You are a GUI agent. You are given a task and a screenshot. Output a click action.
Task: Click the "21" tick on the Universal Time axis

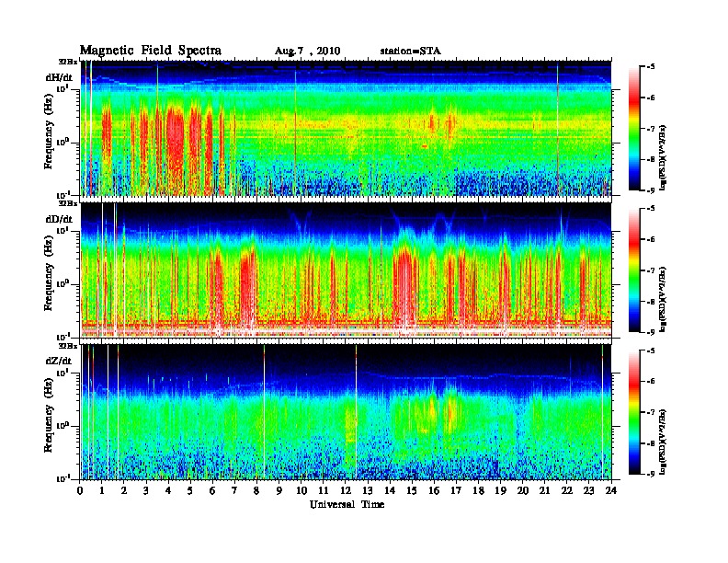pyautogui.click(x=545, y=491)
